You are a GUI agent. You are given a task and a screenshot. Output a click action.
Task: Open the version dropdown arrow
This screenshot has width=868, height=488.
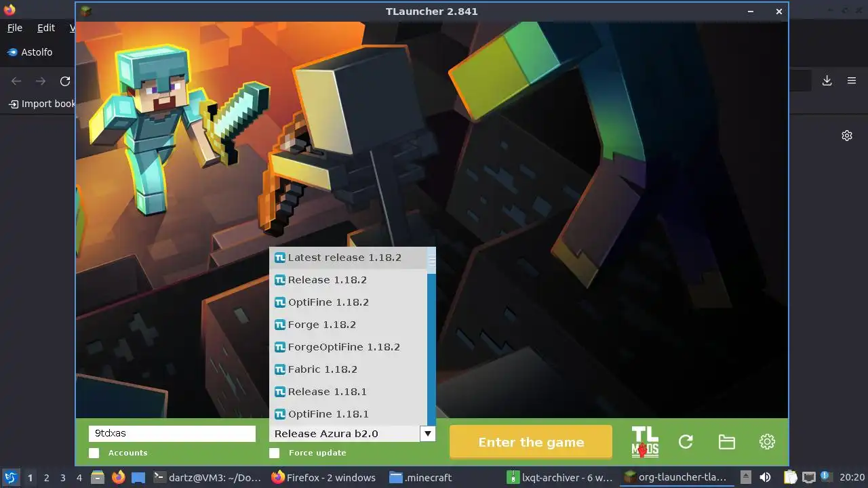[x=427, y=434]
